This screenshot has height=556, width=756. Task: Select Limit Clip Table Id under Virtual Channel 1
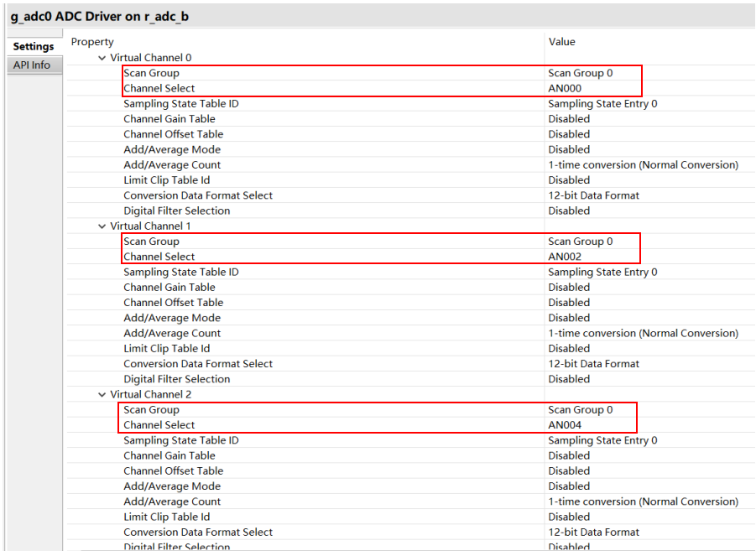pos(166,348)
